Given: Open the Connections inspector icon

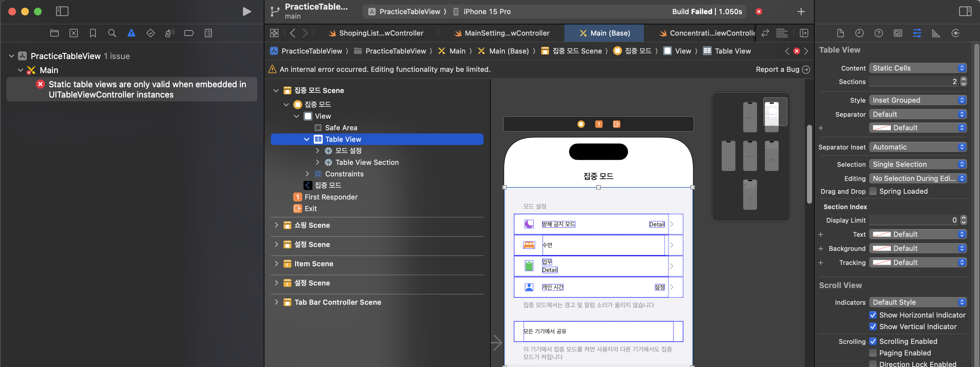Looking at the screenshot, I should click(x=955, y=33).
